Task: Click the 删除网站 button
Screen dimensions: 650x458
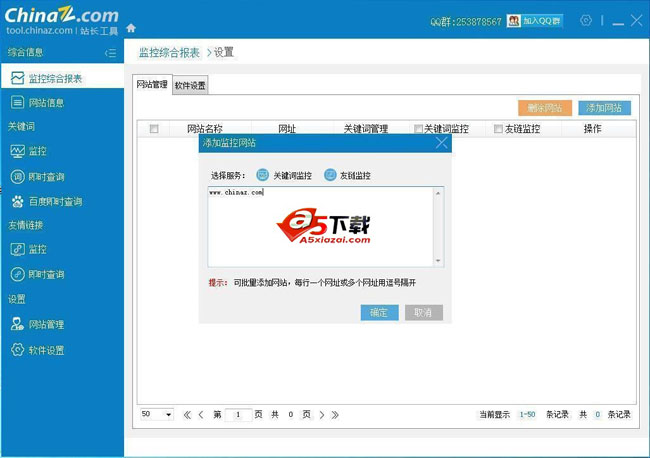Action: pos(545,108)
